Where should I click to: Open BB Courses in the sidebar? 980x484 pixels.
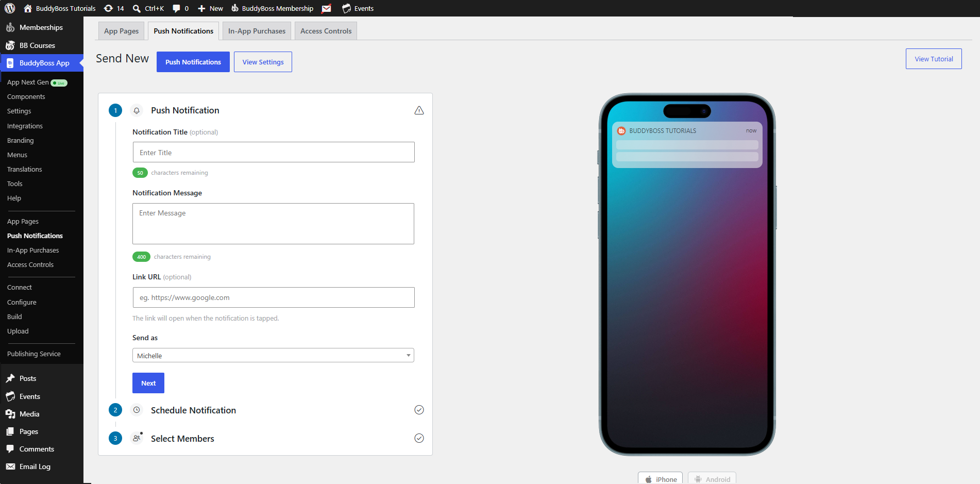tap(41, 45)
